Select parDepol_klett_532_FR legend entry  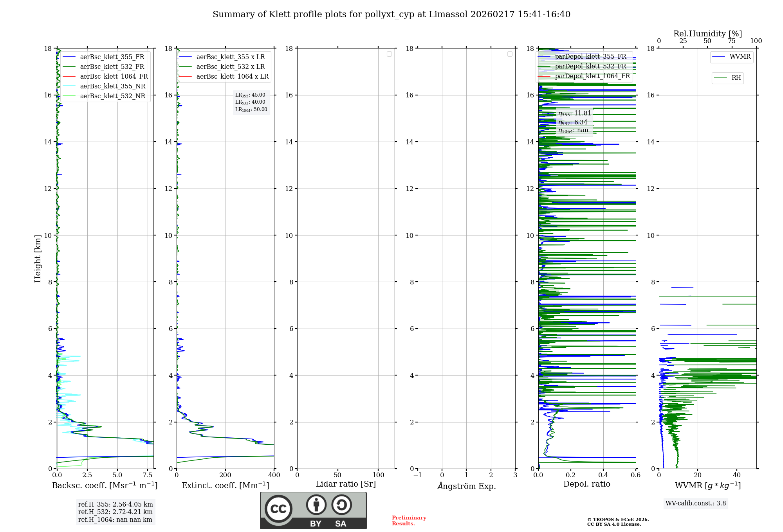[x=590, y=66]
